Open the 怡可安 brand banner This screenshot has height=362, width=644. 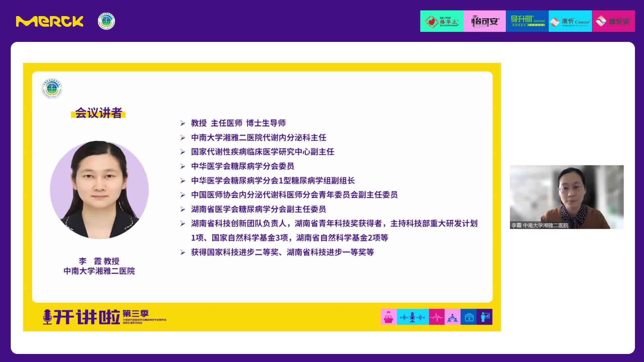pos(485,21)
